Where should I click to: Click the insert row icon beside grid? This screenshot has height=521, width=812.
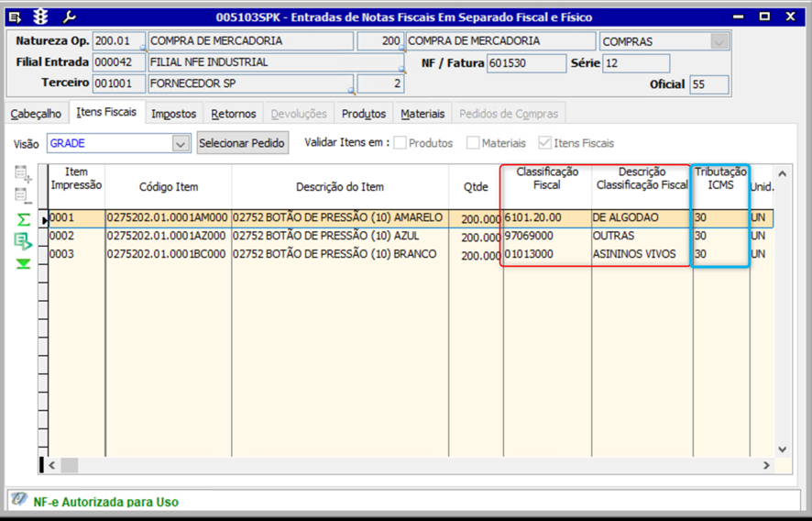tap(23, 174)
